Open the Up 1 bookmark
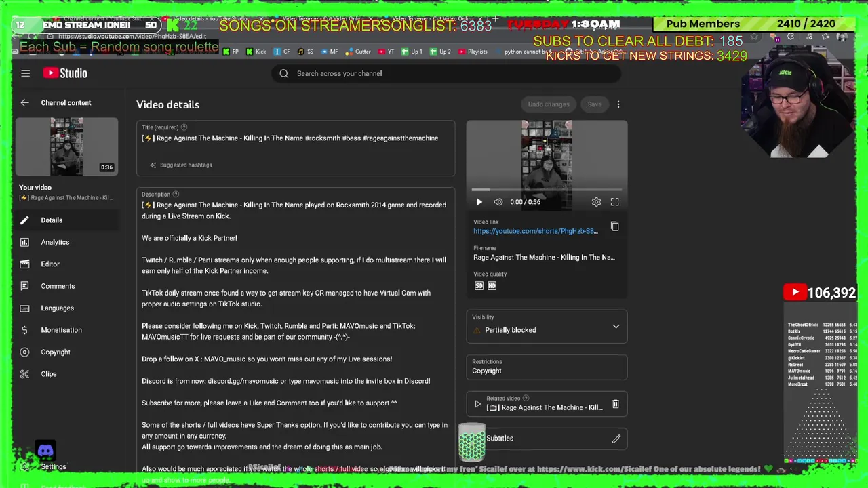Viewport: 868px width, 488px height. pyautogui.click(x=412, y=52)
